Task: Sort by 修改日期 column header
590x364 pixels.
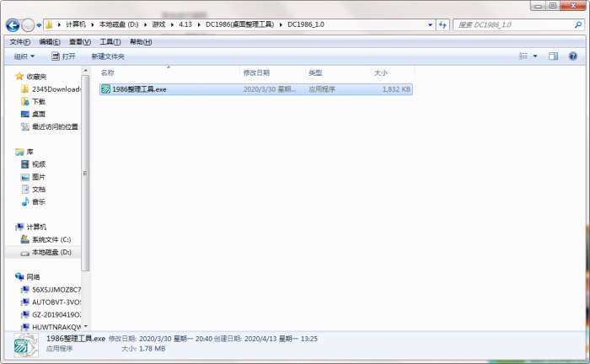Action: 256,72
